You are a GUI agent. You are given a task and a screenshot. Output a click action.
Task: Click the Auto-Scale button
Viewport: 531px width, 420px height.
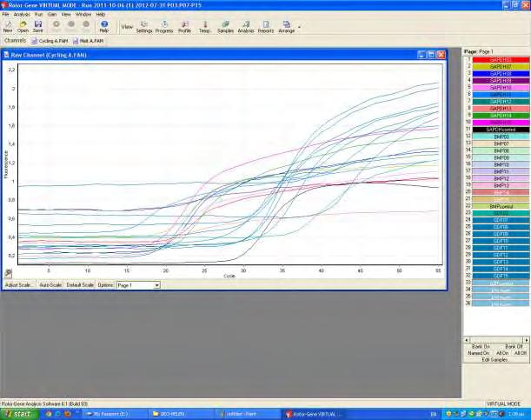[50, 285]
